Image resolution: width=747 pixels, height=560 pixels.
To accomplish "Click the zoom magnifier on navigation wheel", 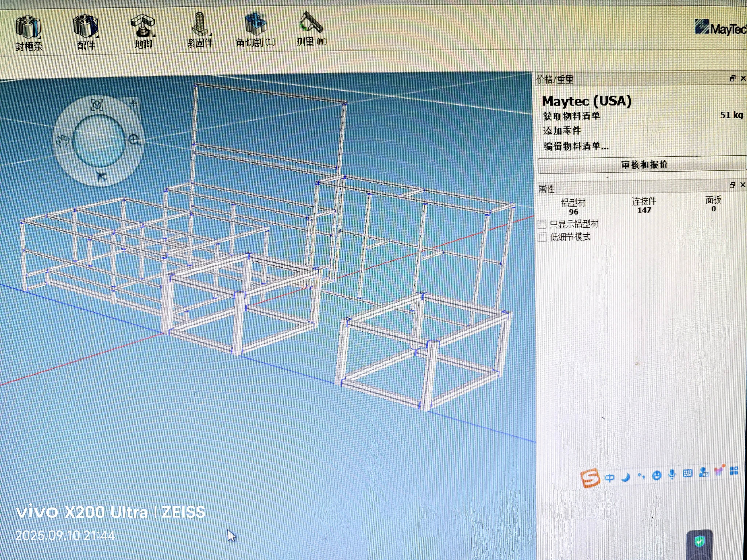I will pos(134,140).
